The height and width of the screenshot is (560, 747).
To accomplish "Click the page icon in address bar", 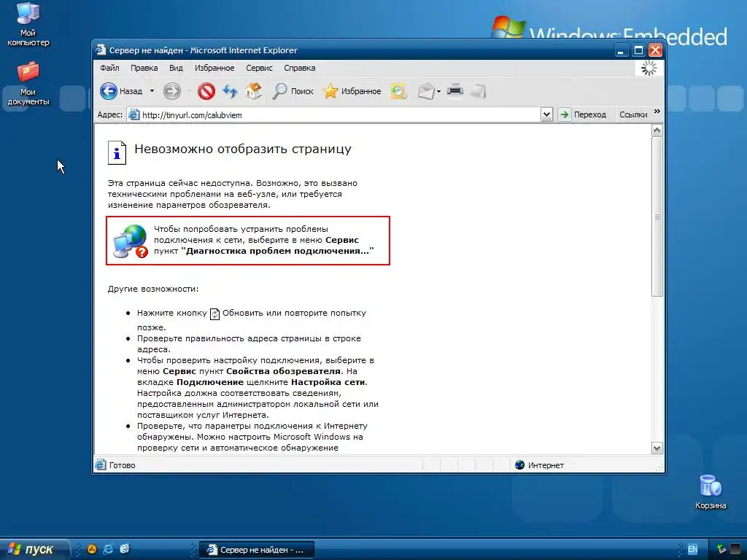I will coord(134,114).
